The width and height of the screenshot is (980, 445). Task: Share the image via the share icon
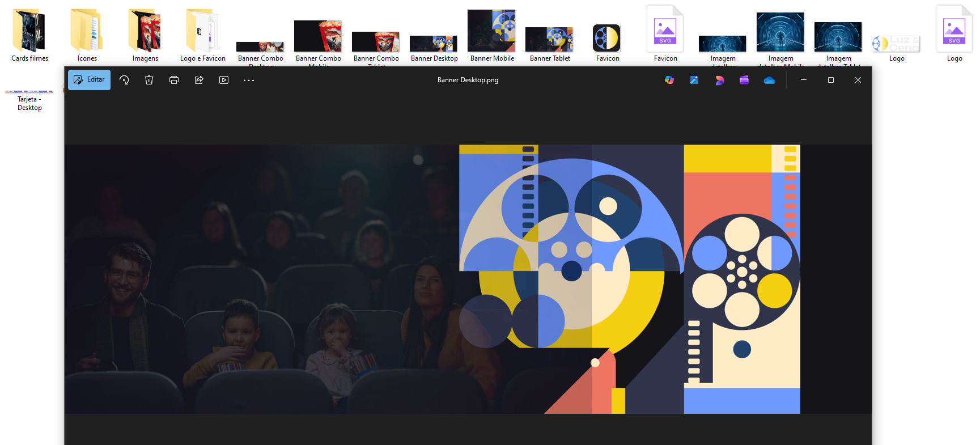coord(199,80)
